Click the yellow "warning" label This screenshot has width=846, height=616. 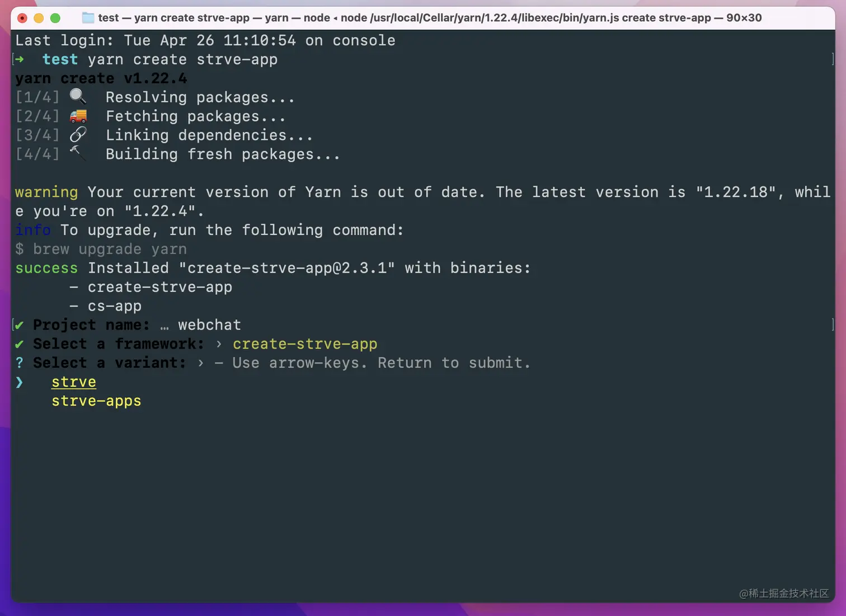point(46,192)
